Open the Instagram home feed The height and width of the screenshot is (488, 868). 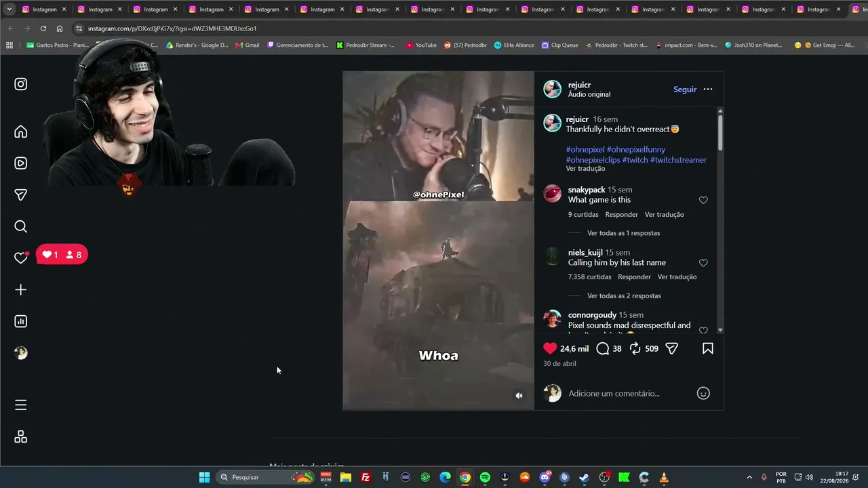click(21, 131)
